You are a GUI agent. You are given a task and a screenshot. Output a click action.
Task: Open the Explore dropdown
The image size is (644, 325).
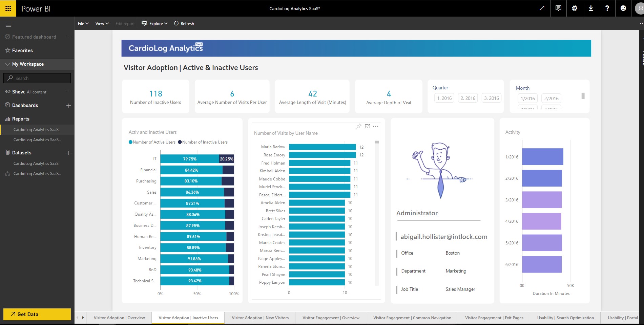154,24
